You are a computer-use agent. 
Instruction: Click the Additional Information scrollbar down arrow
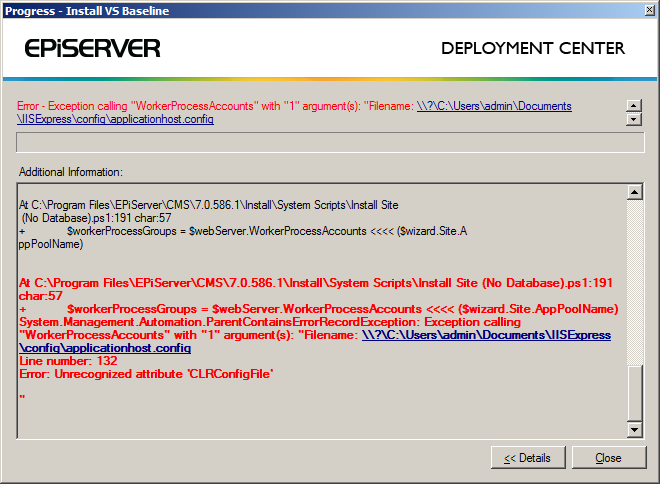pyautogui.click(x=633, y=430)
